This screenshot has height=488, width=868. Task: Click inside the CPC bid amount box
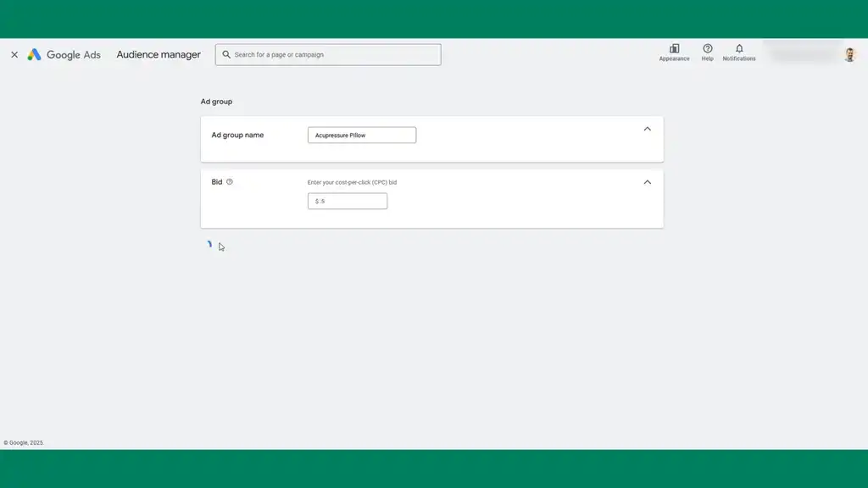[347, 201]
